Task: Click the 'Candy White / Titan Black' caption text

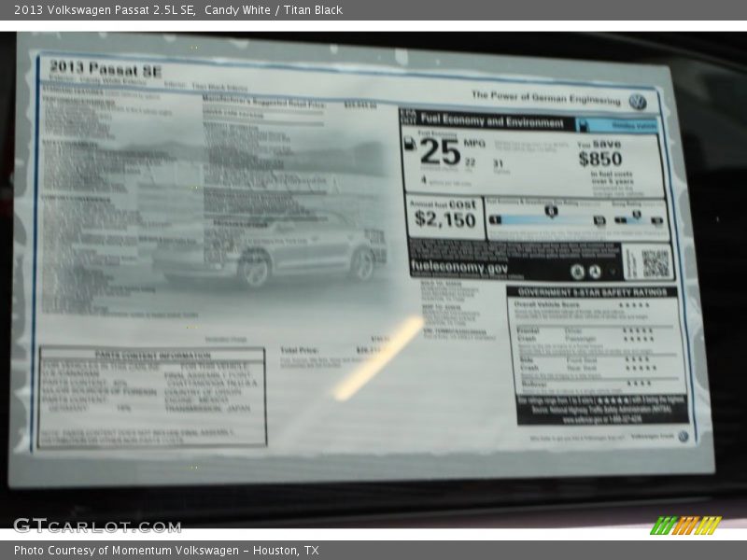Action: (274, 10)
